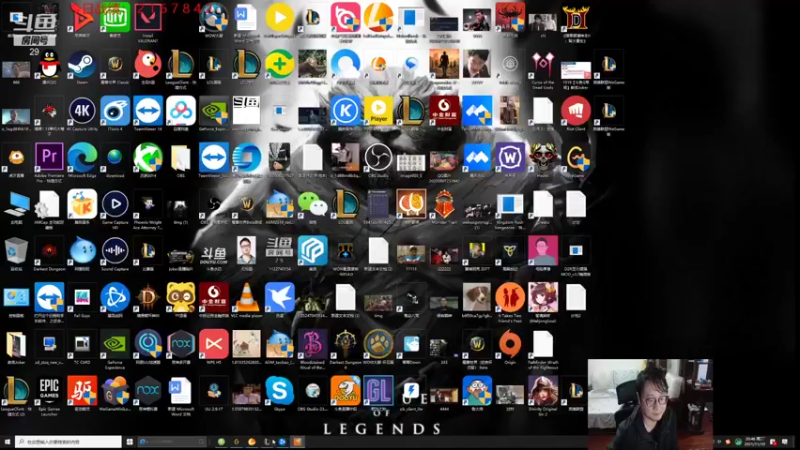Launch Install VALORANT shortcut
Screen dimensions: 800x450
[x=147, y=17]
